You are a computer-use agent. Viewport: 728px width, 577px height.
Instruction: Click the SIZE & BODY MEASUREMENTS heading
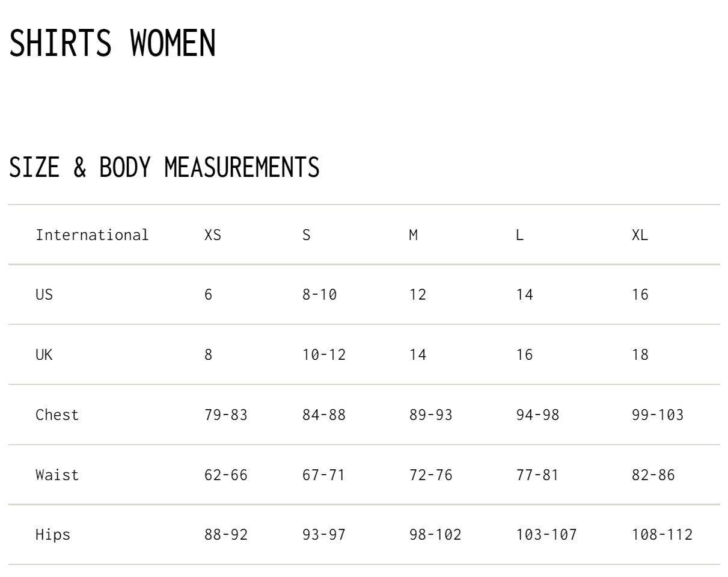[x=164, y=167]
